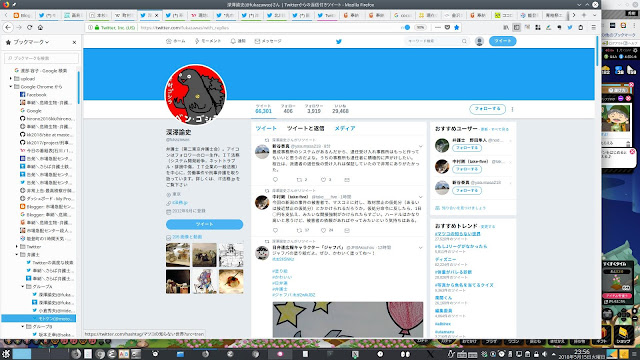Click the ツイート button under profile bio
Image resolution: width=640 pixels, height=360 pixels.
pos(204,224)
